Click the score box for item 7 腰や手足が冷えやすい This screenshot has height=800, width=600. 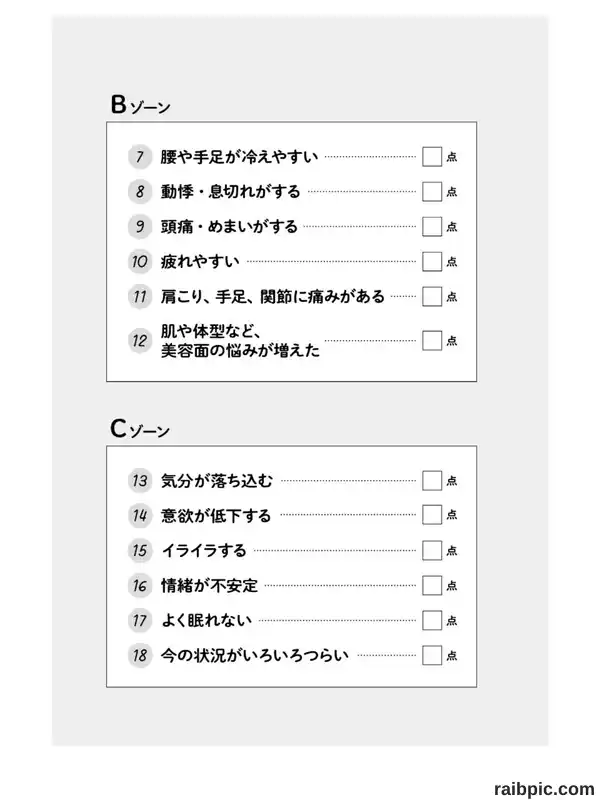(432, 157)
